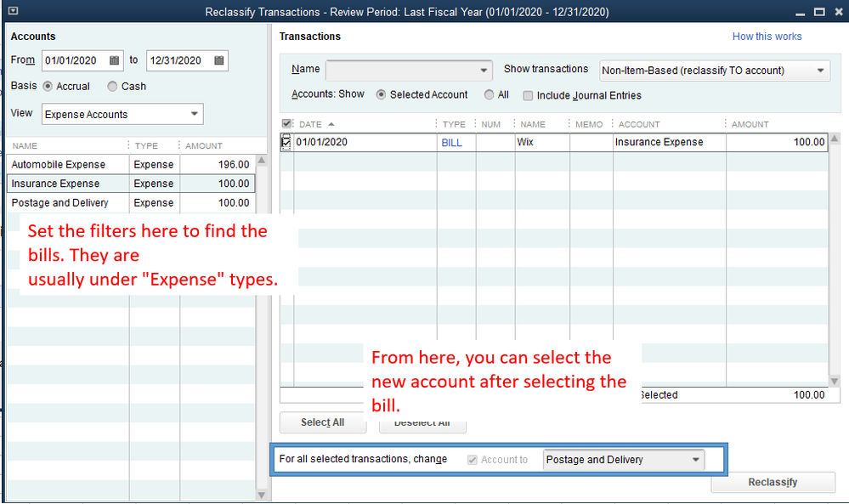Choose Selected Account radio option

[381, 94]
